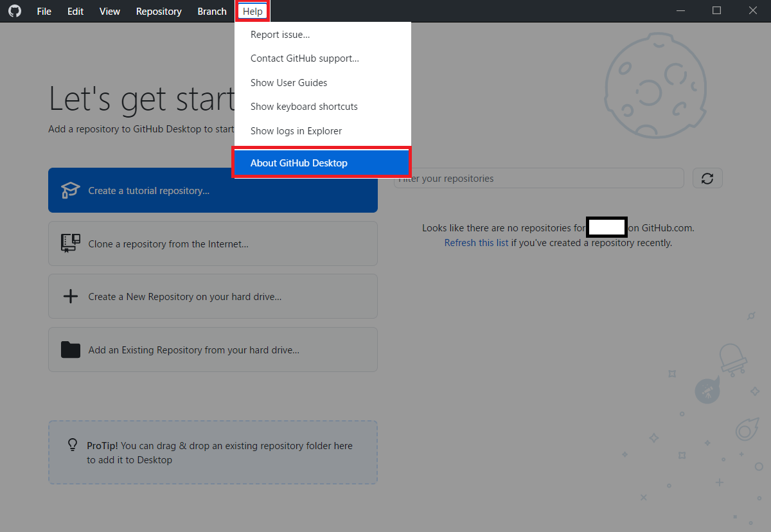This screenshot has width=771, height=532.
Task: Click Create a tutorial repository… button
Action: click(213, 190)
